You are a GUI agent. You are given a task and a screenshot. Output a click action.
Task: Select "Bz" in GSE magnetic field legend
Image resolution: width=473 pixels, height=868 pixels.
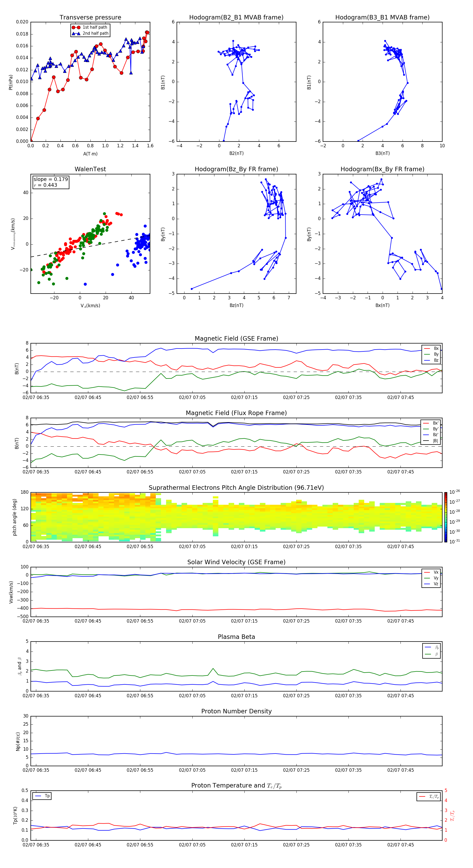point(431,360)
